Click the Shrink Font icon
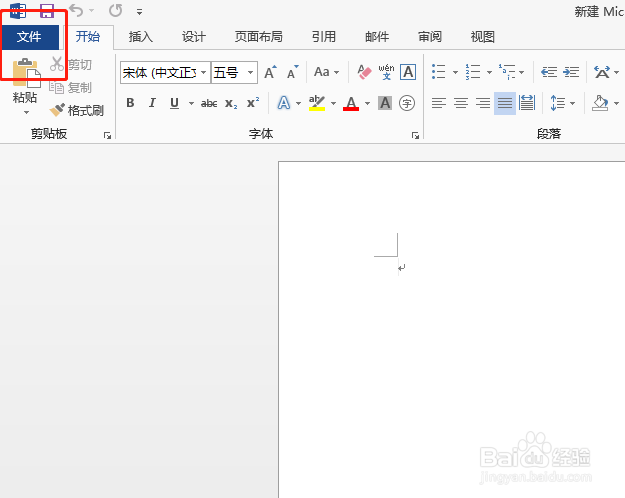 pos(293,72)
